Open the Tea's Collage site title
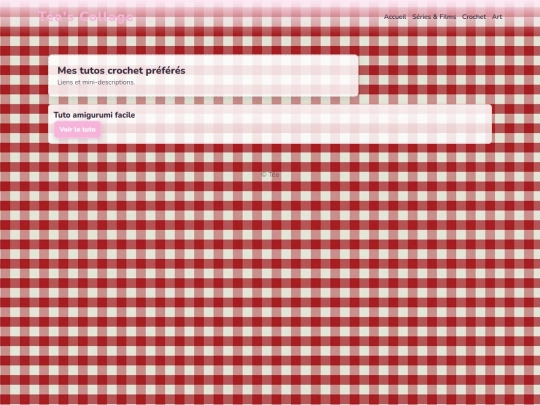The width and height of the screenshot is (540, 405). click(x=86, y=17)
